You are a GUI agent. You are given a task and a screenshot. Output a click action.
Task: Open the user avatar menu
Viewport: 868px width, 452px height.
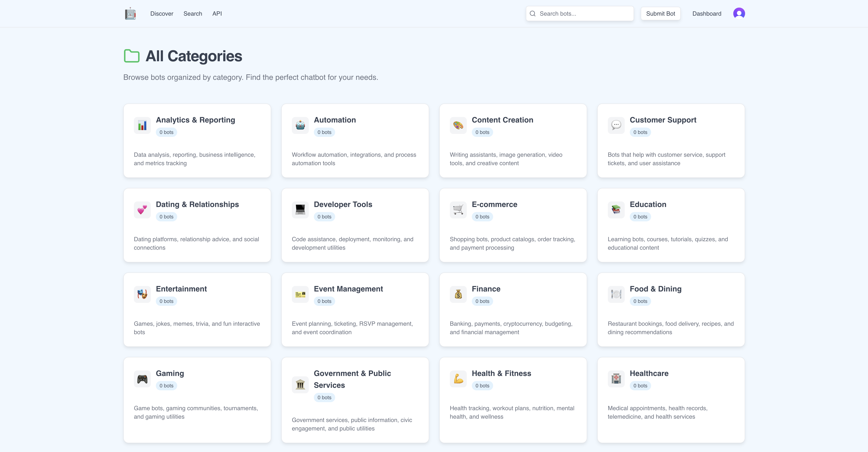point(739,14)
